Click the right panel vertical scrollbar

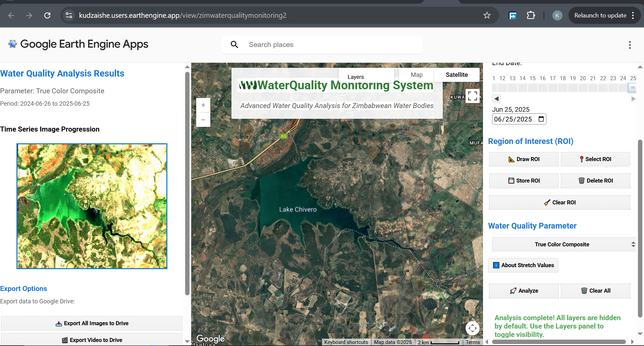[640, 228]
